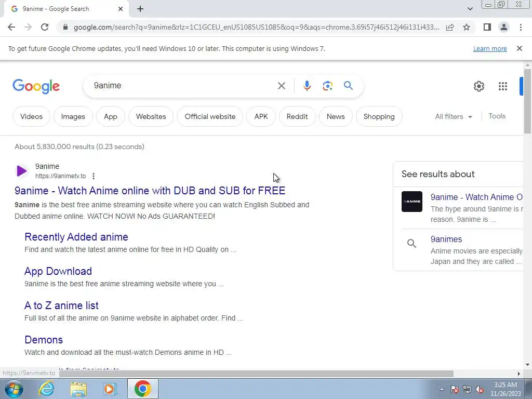Clear the search box text
The image size is (532, 399).
[x=281, y=86]
